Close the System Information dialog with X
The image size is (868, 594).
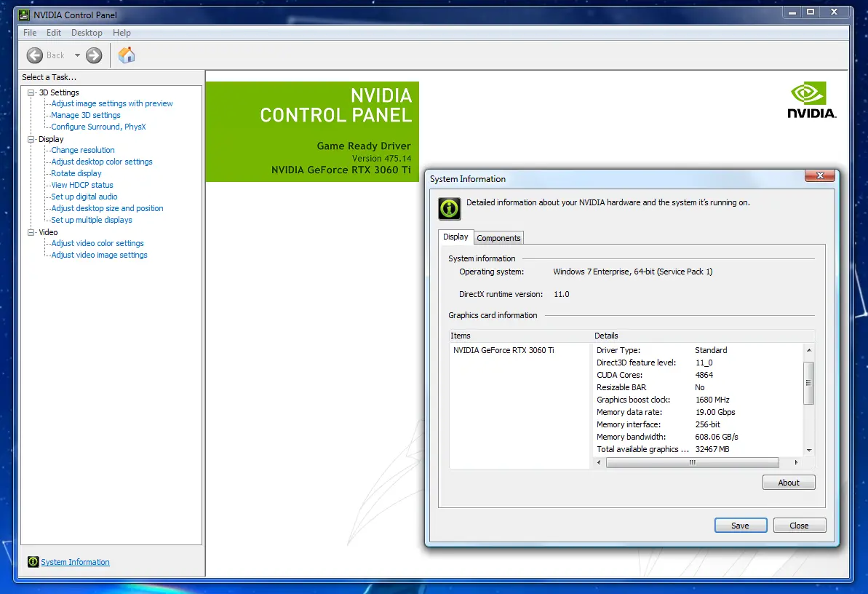pyautogui.click(x=821, y=175)
